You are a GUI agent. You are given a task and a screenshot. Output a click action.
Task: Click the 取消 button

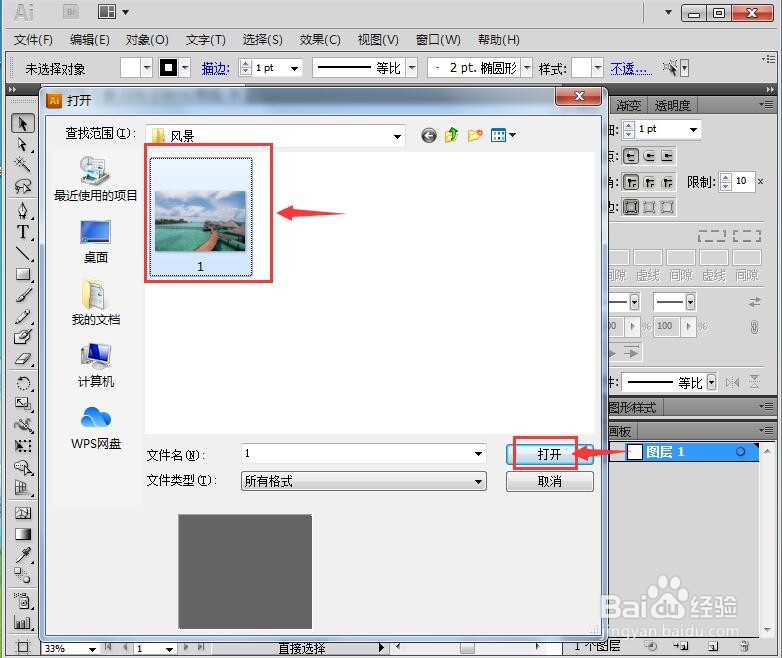click(x=550, y=481)
